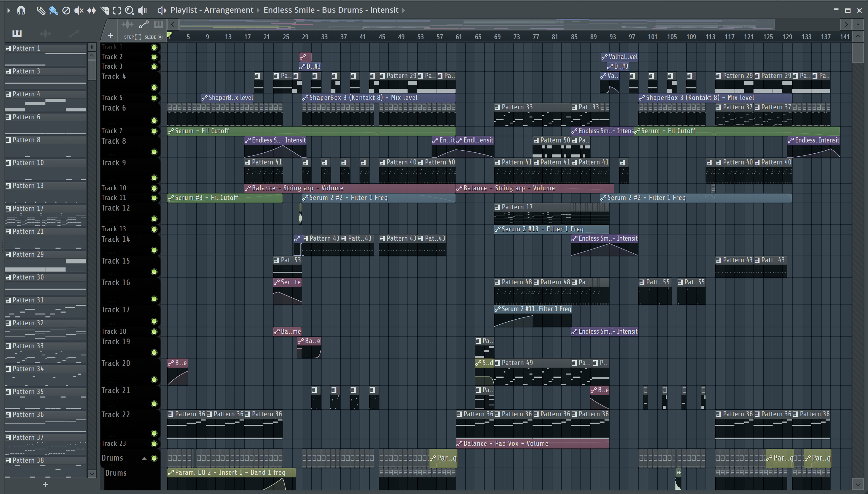Viewport: 868px width, 494px height.
Task: Click the speaker icon before Playlist title
Action: tap(162, 11)
